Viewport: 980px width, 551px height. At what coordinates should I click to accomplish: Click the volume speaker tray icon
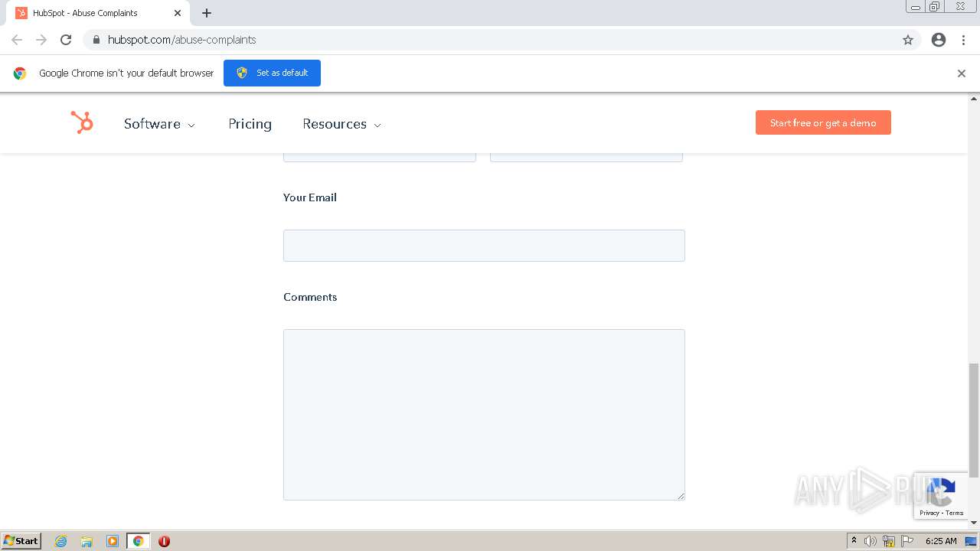pyautogui.click(x=871, y=541)
